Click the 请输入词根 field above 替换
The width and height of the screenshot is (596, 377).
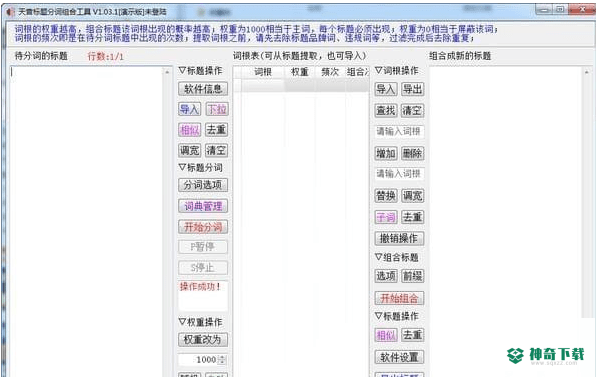[399, 174]
